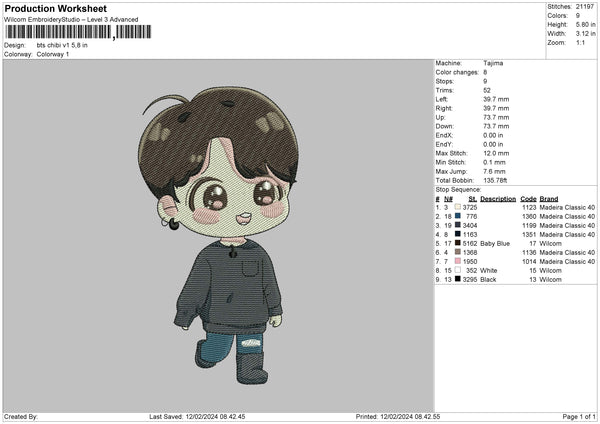Click the 'Page 1 of 1' footer text
600x424 pixels.
(579, 416)
